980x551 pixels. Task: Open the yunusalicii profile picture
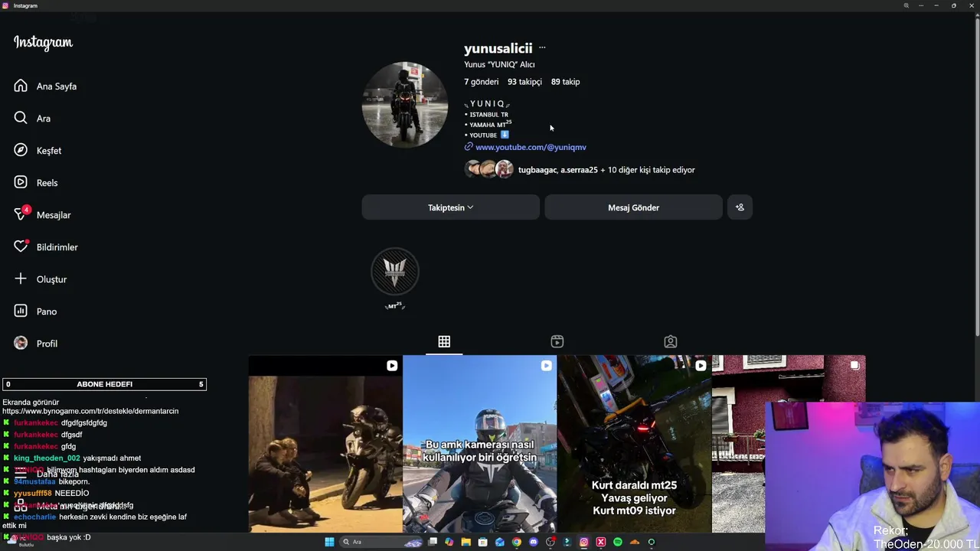pyautogui.click(x=404, y=104)
